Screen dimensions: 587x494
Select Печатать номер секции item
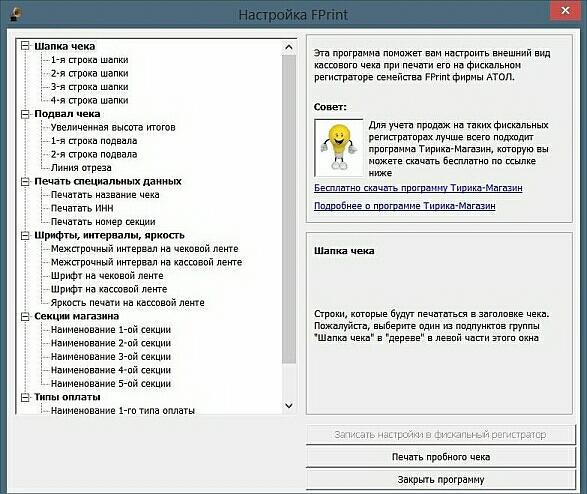(103, 222)
